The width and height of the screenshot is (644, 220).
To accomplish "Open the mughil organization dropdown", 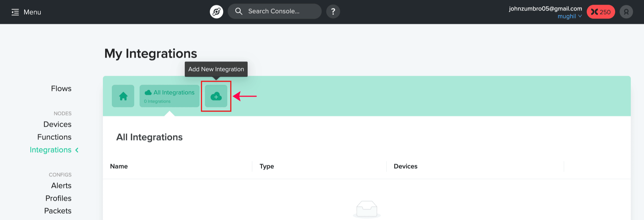I will click(x=570, y=16).
